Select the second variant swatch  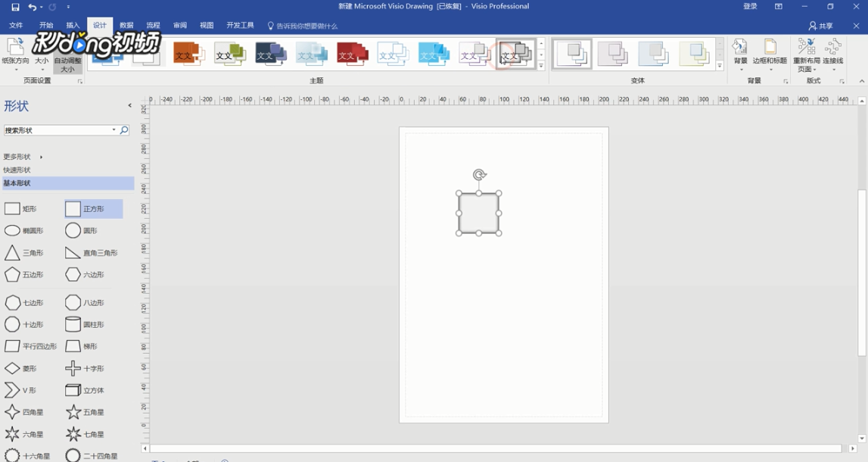pos(613,54)
